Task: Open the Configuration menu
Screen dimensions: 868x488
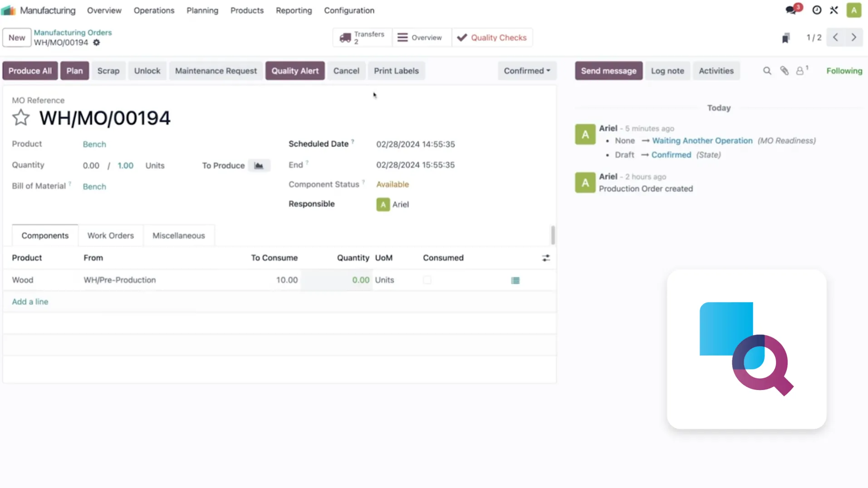Action: (349, 10)
